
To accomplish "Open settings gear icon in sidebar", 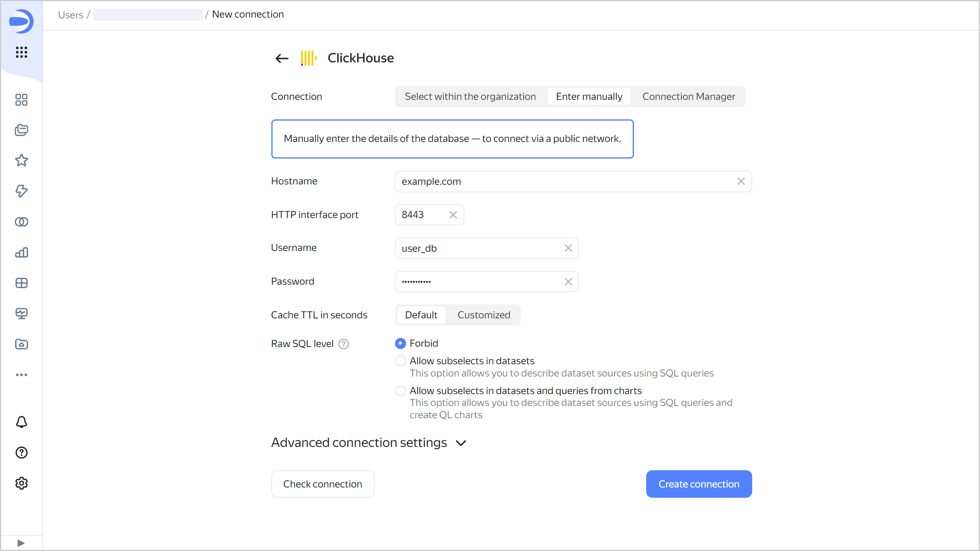I will point(21,483).
